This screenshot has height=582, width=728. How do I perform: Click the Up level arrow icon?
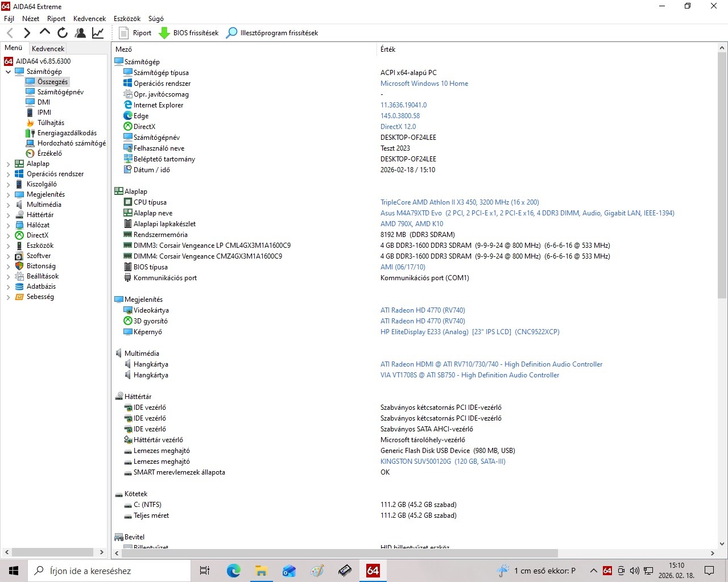click(44, 32)
